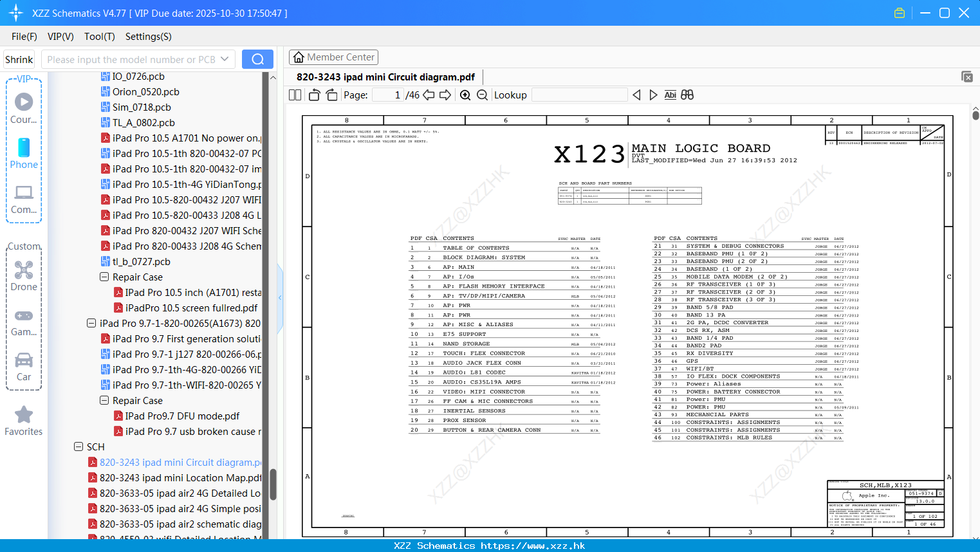Open the XZZ website link in status bar
980x552 pixels.
(x=533, y=546)
